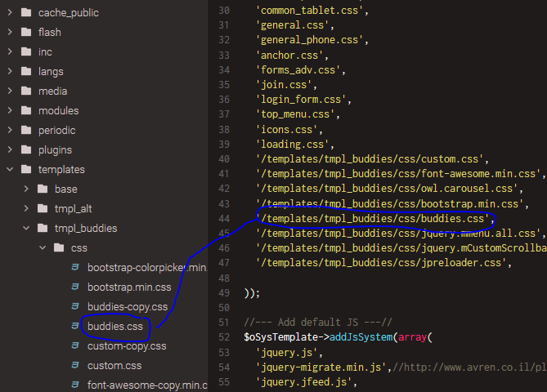Viewport: 547px width, 392px height.
Task: Click the modules folder icon
Action: click(25, 111)
